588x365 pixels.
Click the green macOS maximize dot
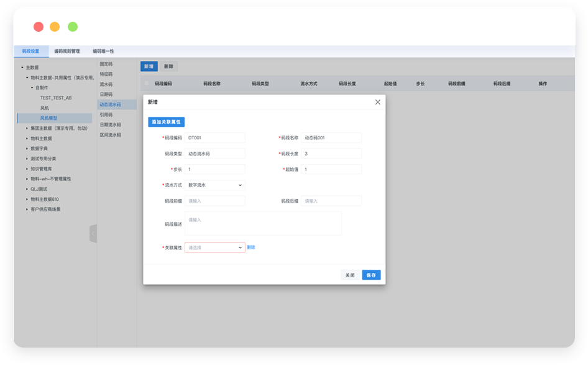(73, 27)
